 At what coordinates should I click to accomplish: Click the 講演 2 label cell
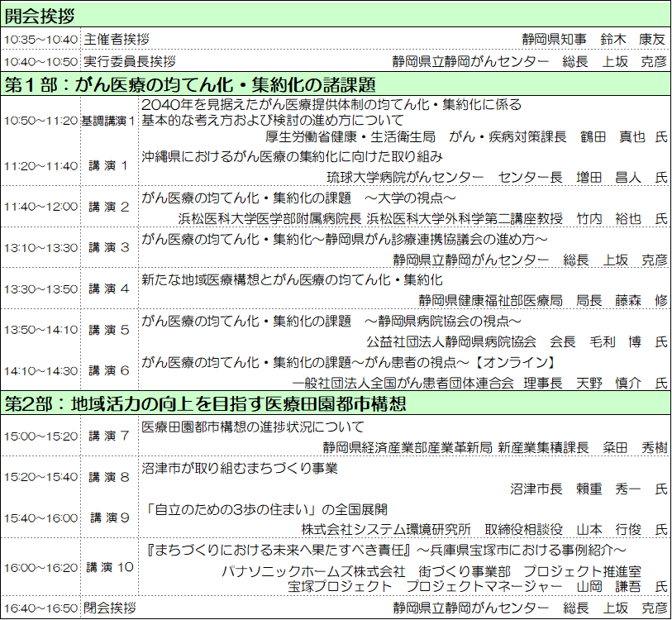pyautogui.click(x=108, y=207)
